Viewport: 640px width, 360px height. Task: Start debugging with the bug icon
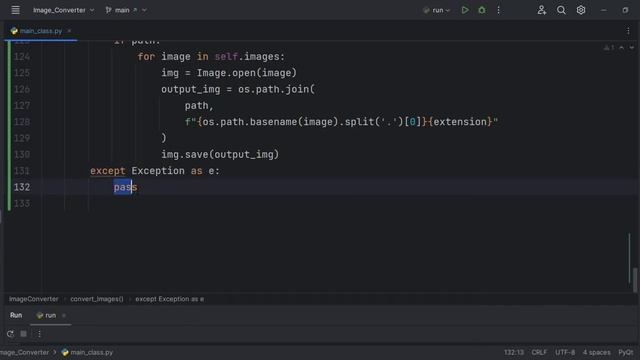click(482, 10)
